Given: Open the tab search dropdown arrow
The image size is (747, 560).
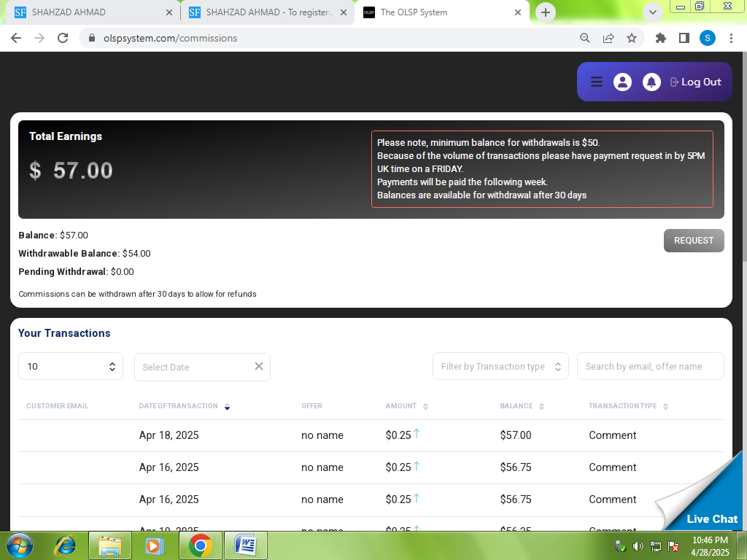Looking at the screenshot, I should (x=653, y=12).
